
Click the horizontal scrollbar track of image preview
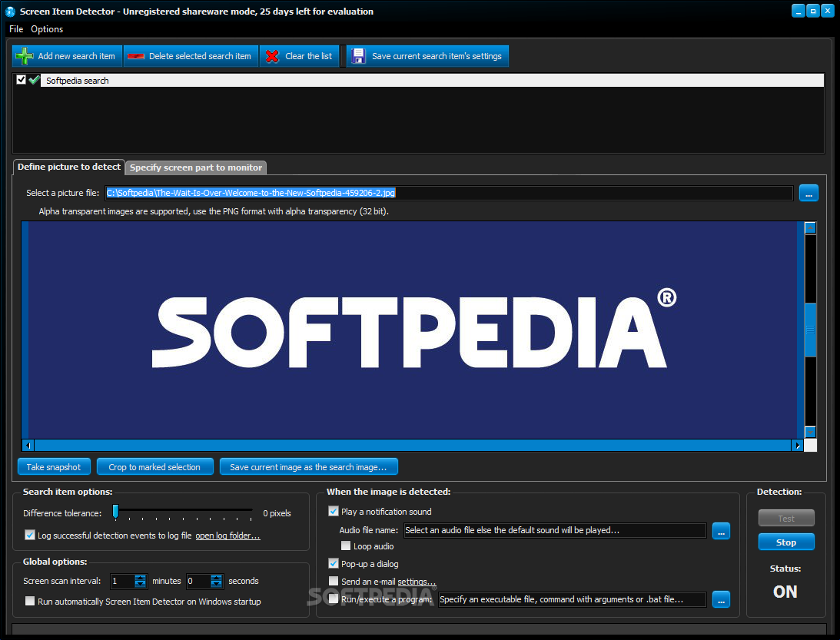click(413, 445)
